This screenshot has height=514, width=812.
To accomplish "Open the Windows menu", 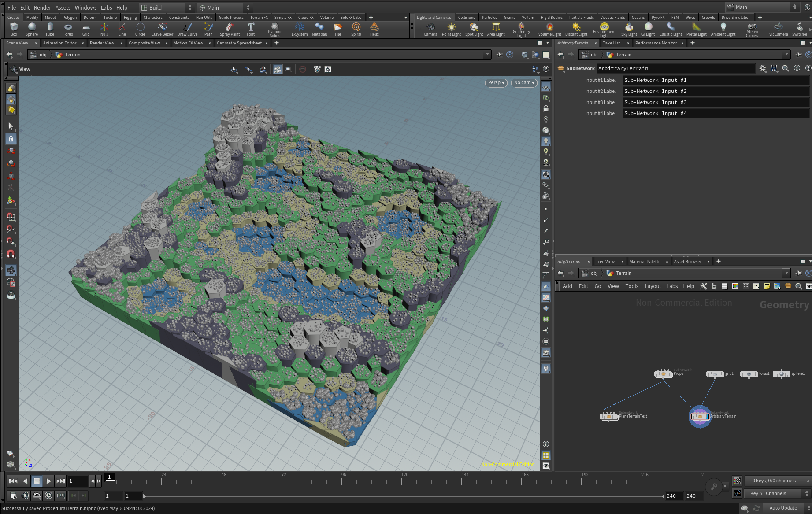I will coord(85,7).
